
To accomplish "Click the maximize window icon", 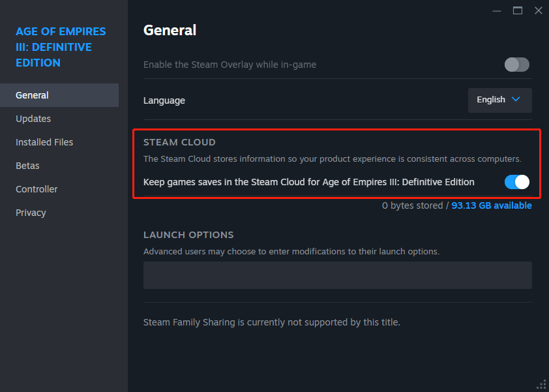I will (x=518, y=10).
